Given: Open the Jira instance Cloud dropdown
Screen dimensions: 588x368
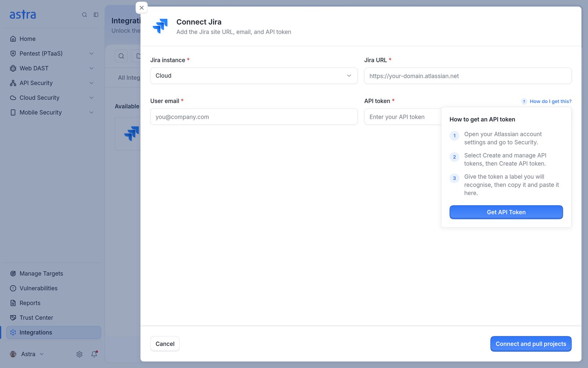Looking at the screenshot, I should (254, 75).
